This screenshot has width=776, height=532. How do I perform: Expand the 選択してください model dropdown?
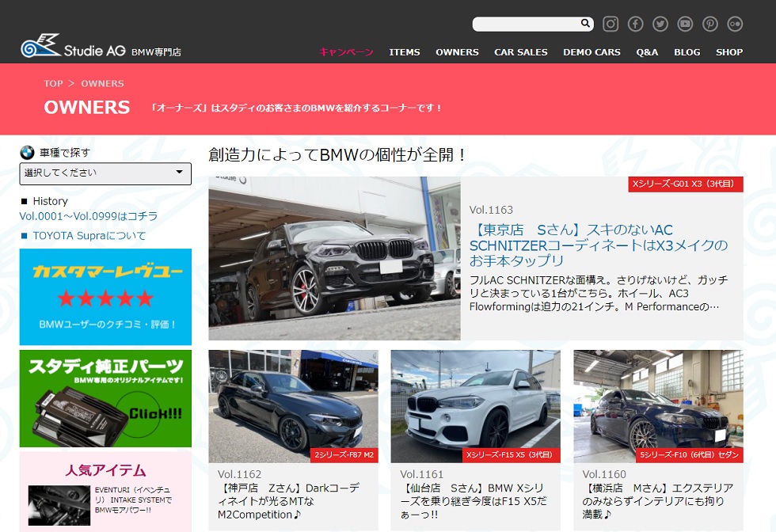(x=105, y=173)
